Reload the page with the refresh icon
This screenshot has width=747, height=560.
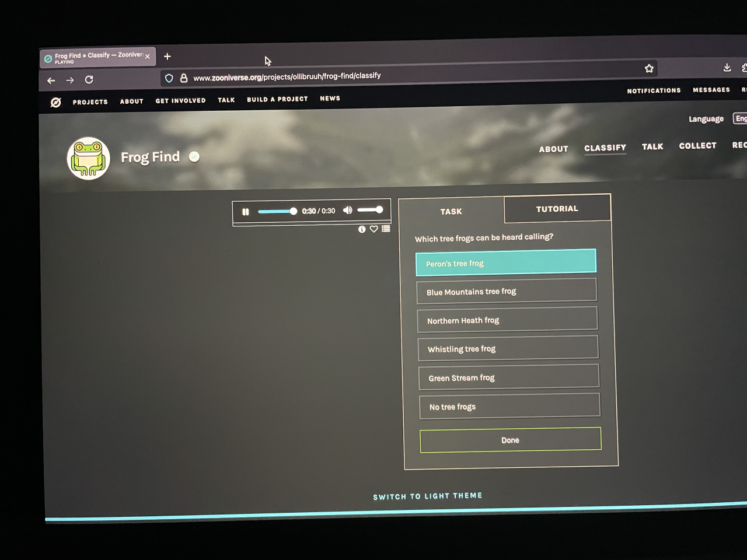tap(89, 79)
